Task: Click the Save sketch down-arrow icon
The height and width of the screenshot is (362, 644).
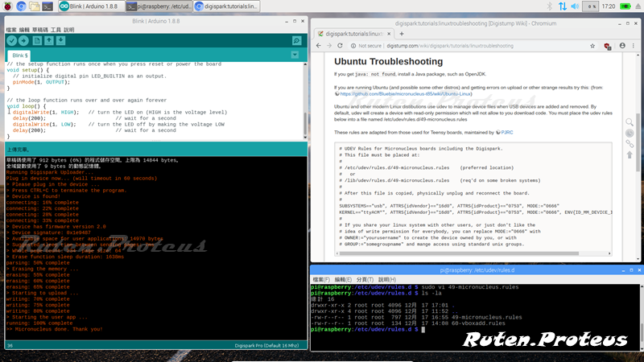Action: [61, 41]
